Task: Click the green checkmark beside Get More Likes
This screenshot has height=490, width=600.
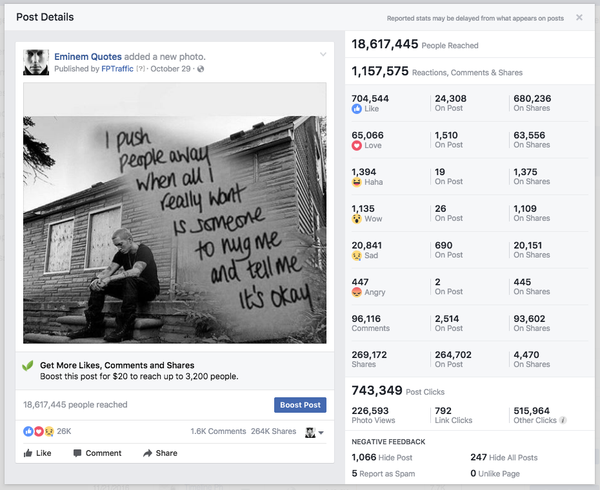Action: click(28, 367)
